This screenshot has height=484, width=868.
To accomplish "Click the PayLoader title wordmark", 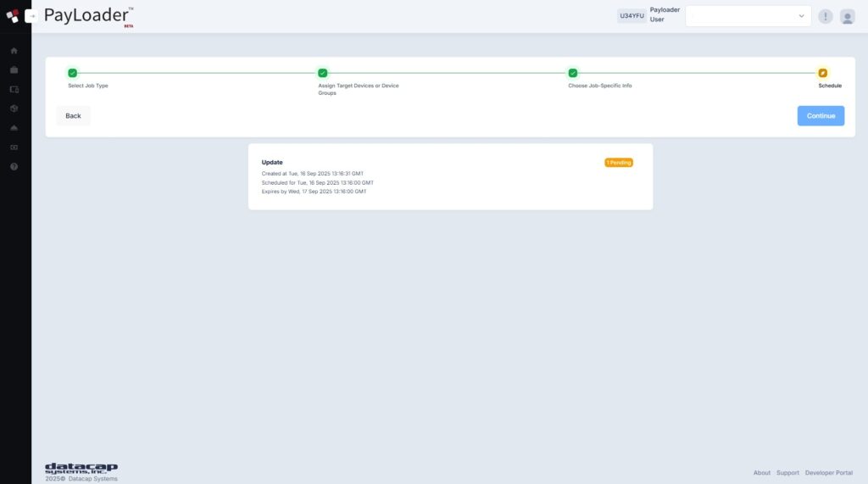I will tap(88, 15).
